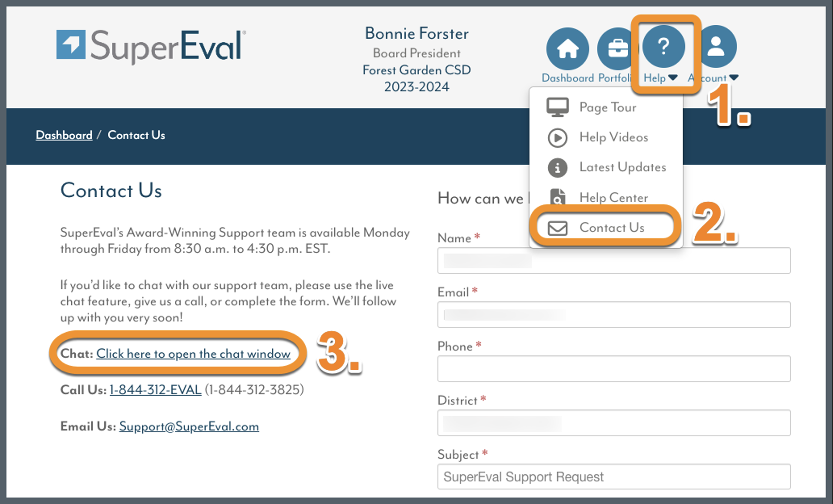Click the Contact Us envelope icon
This screenshot has height=504, width=833.
point(557,228)
